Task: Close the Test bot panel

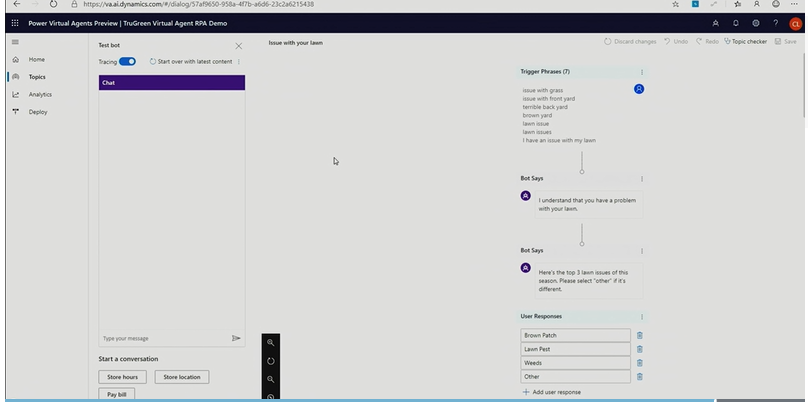Action: point(238,46)
